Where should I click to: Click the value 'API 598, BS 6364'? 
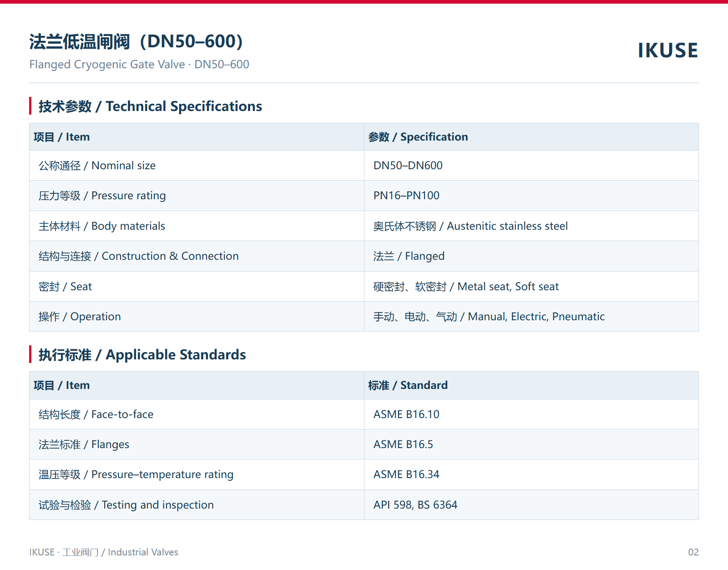pyautogui.click(x=415, y=505)
